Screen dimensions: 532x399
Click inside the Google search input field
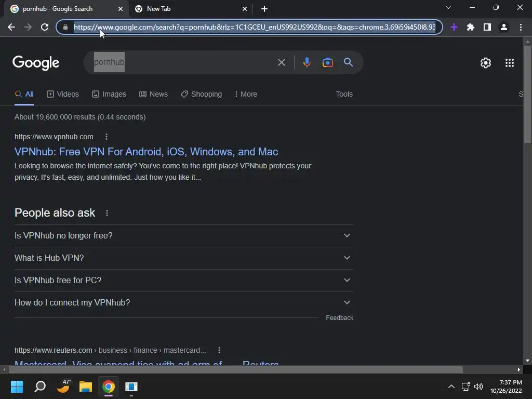point(183,62)
